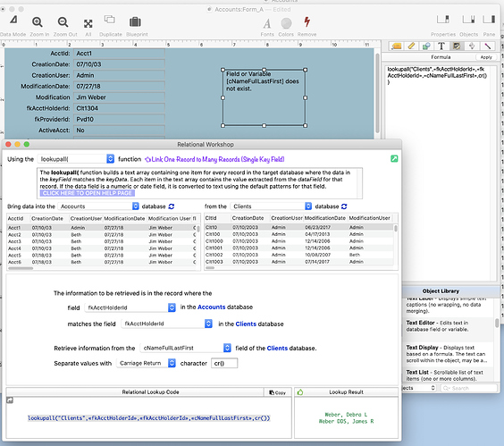Click the green expand arrow icon

coord(394,158)
